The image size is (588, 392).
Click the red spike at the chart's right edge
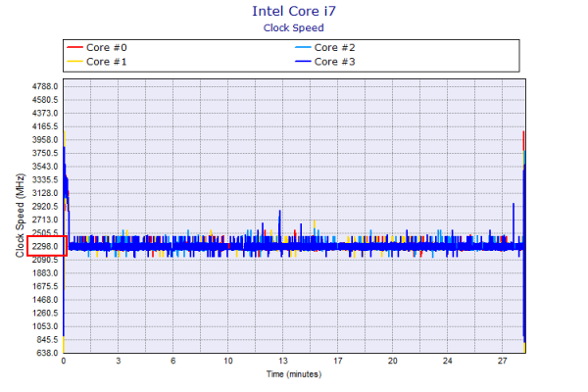coord(523,141)
